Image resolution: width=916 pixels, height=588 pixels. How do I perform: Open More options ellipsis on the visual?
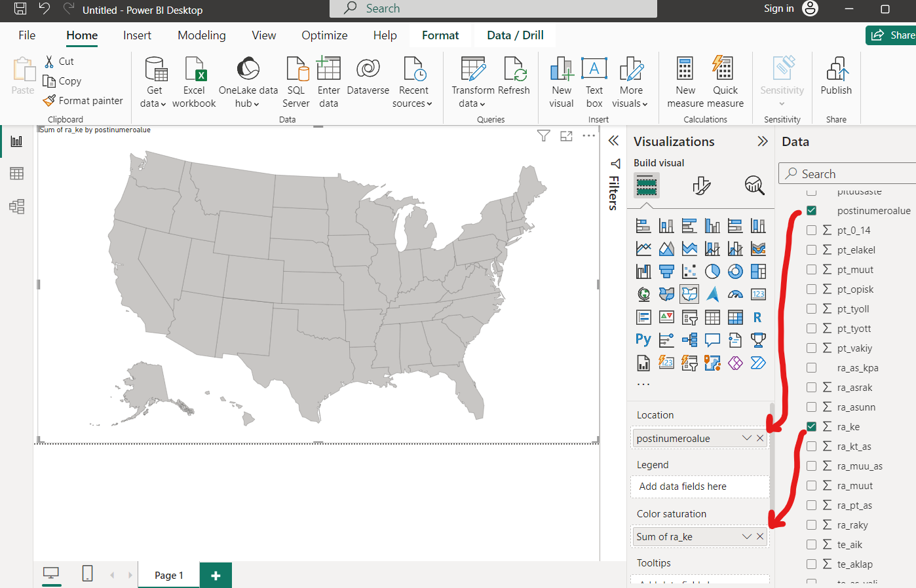(x=589, y=136)
